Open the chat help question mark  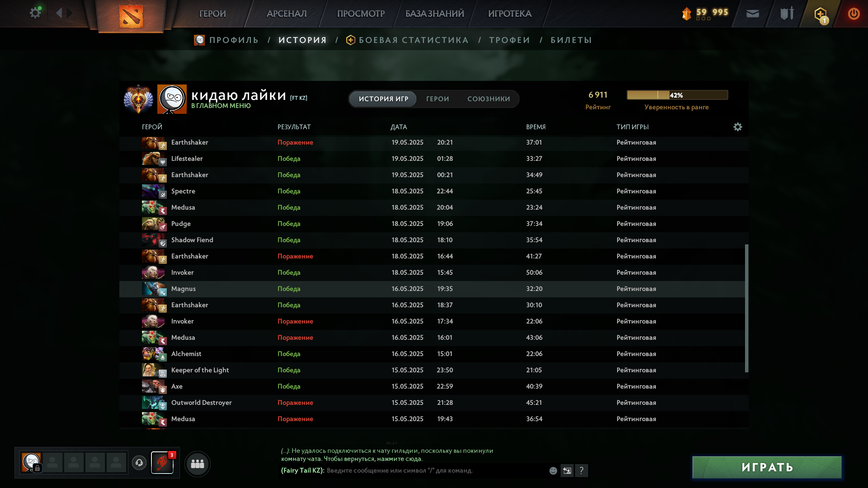coord(581,471)
